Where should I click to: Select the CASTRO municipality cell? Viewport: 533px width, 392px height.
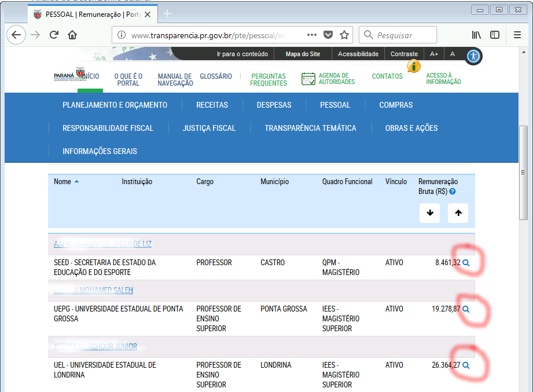pos(273,263)
